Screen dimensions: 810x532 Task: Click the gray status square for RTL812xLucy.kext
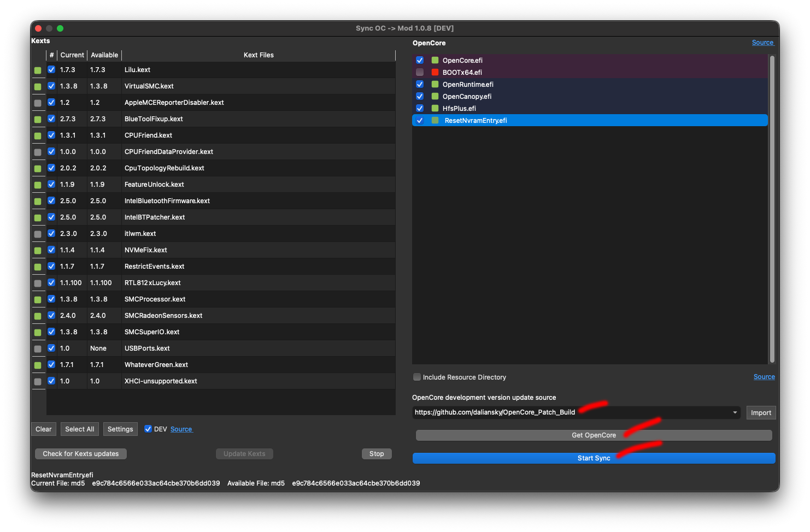coord(38,283)
